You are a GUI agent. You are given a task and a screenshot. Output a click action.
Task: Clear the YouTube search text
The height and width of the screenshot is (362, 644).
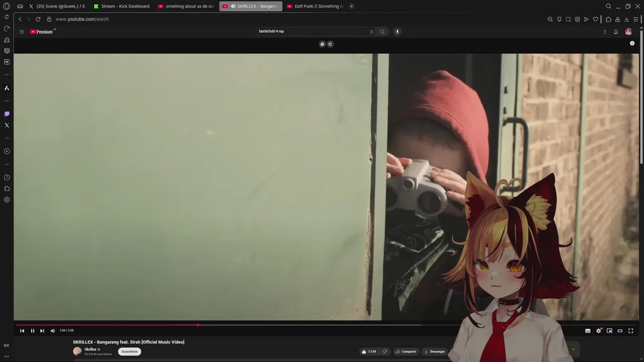tap(372, 32)
